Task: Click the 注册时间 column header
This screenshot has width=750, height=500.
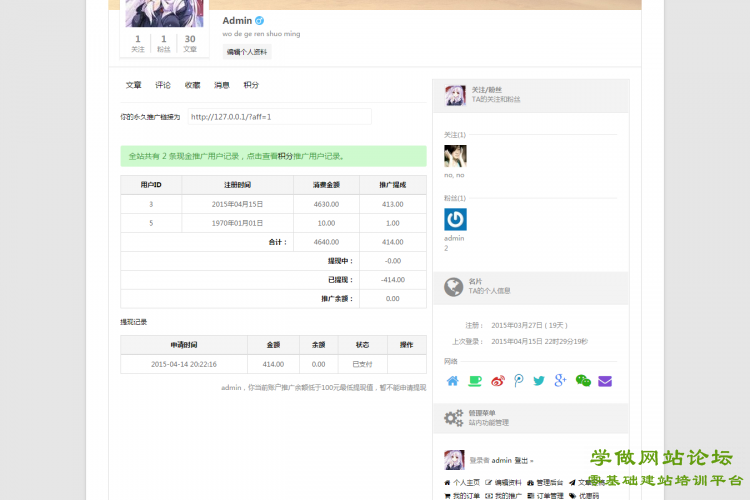Action: click(237, 185)
